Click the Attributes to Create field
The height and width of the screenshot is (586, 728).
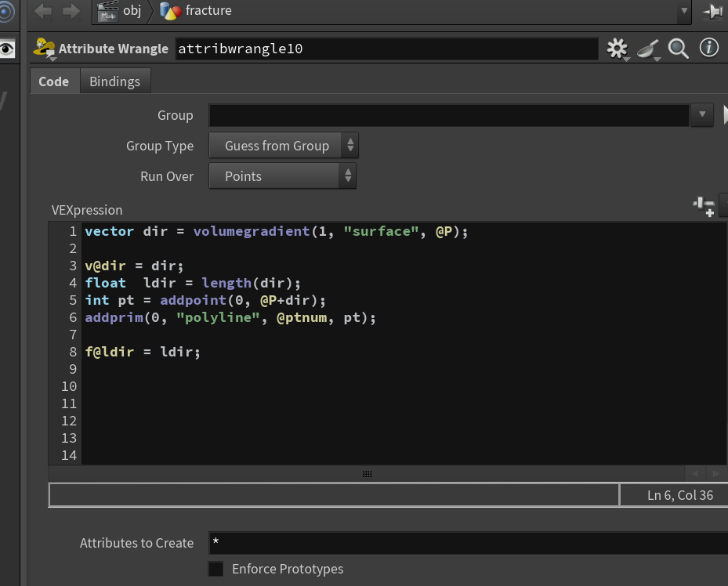click(468, 542)
